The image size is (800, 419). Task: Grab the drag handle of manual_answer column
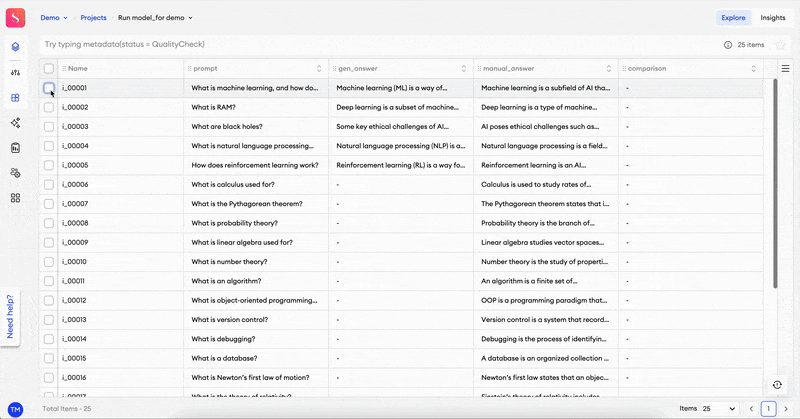[479, 68]
